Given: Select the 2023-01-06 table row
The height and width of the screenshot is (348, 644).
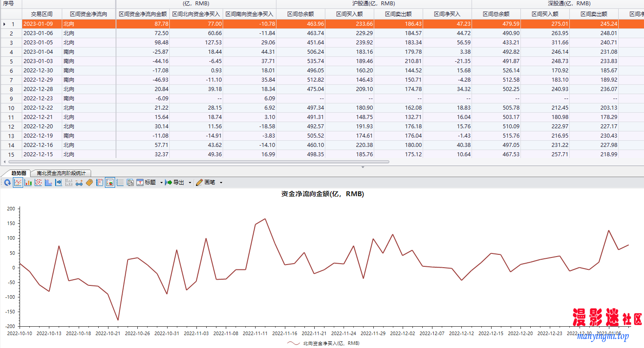Looking at the screenshot, I should tap(38, 33).
